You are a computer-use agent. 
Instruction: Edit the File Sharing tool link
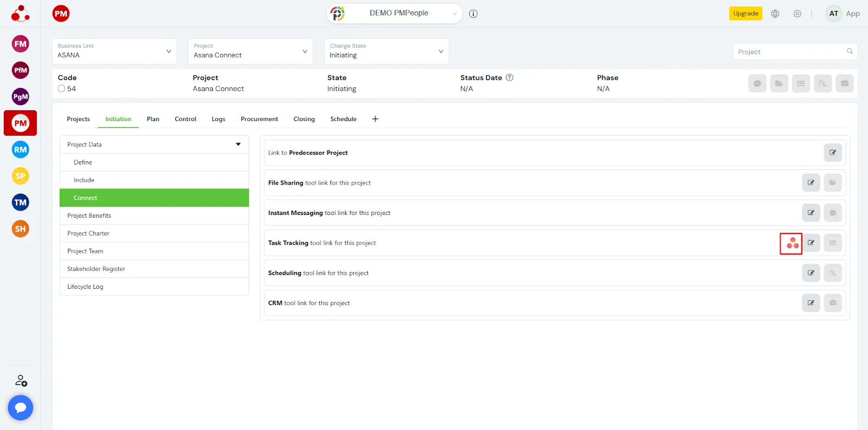810,183
